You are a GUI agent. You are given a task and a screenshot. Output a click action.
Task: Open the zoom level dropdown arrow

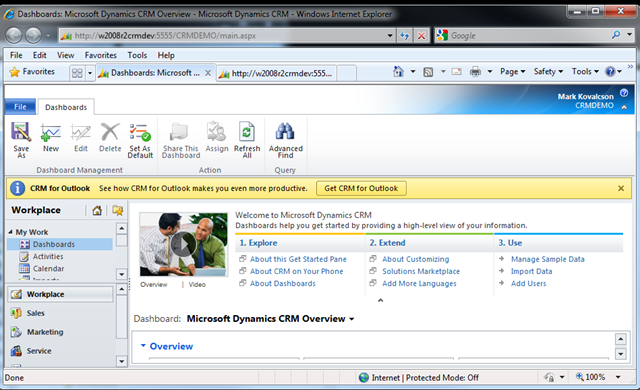coord(618,377)
